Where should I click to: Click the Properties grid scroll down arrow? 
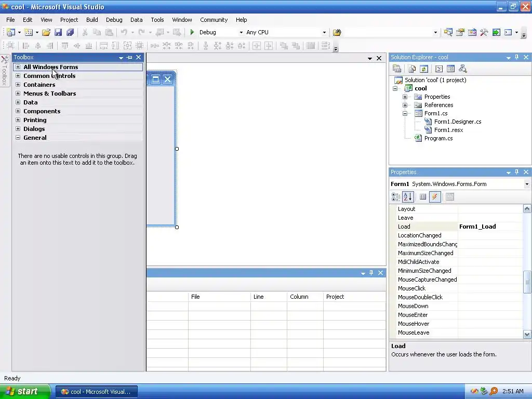tap(527, 334)
